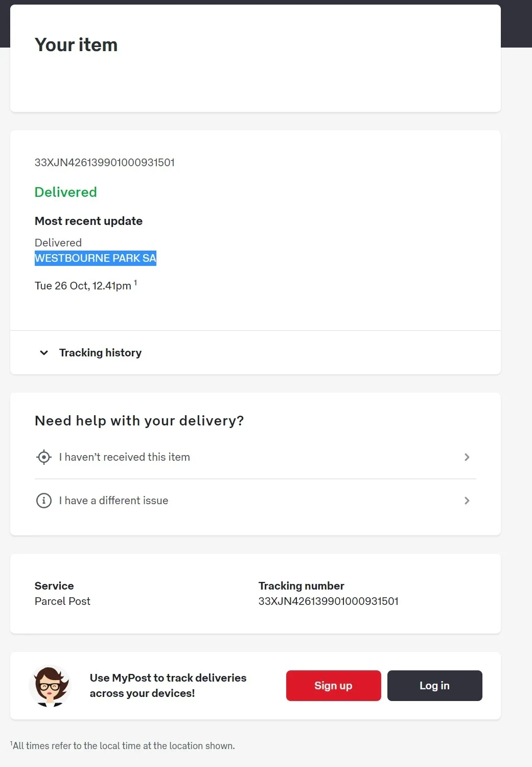This screenshot has width=532, height=767.
Task: Click chevron arrow for different issue row
Action: coord(467,501)
